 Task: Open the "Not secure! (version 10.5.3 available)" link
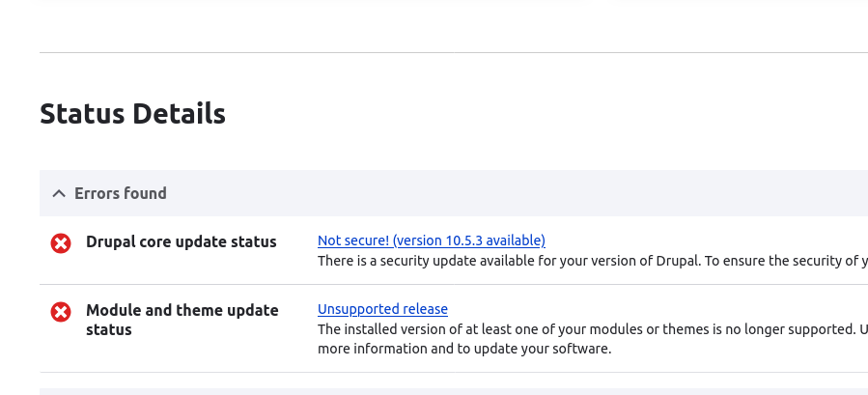pos(431,240)
